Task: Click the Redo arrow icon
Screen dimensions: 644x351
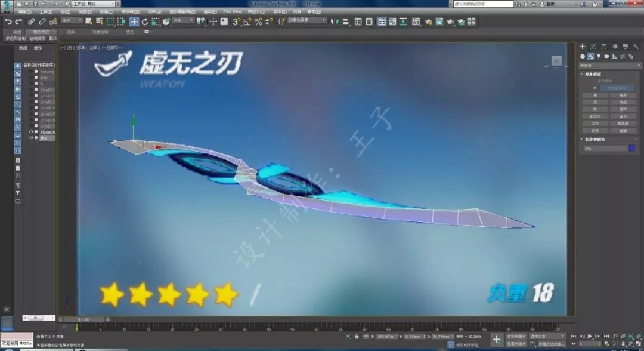Action: 18,21
